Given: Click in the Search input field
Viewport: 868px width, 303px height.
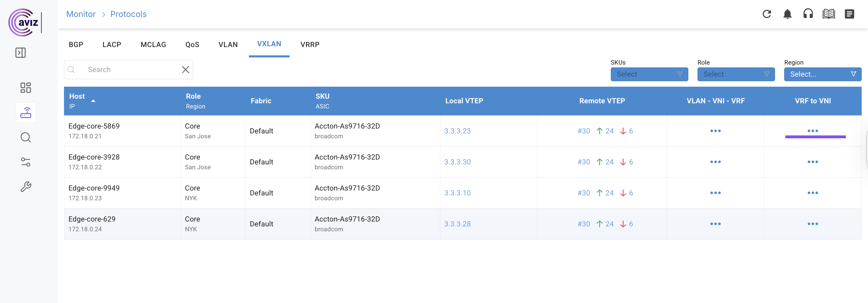Looking at the screenshot, I should click(x=131, y=70).
